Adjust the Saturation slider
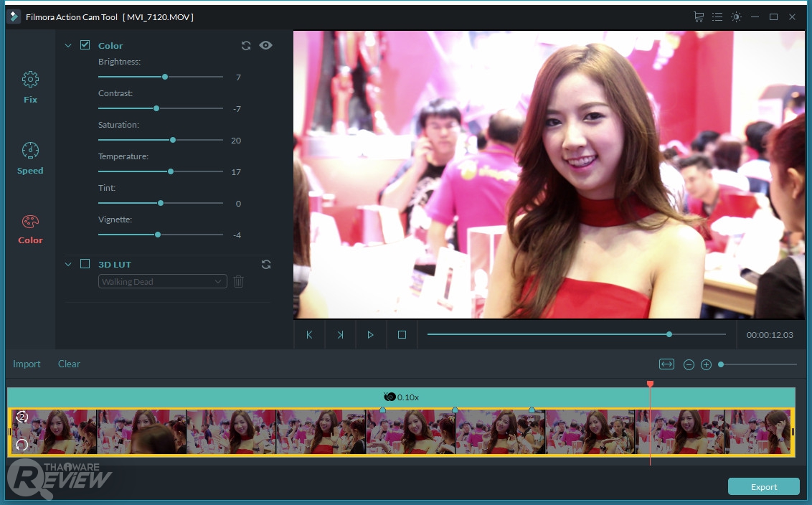 tap(161, 140)
